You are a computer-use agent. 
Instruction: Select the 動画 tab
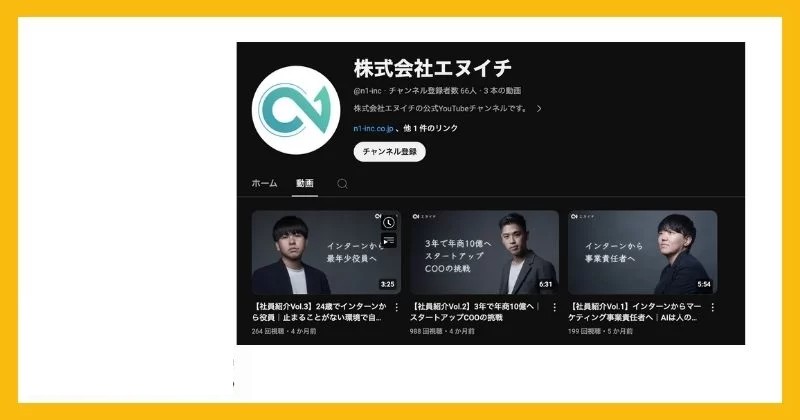305,183
